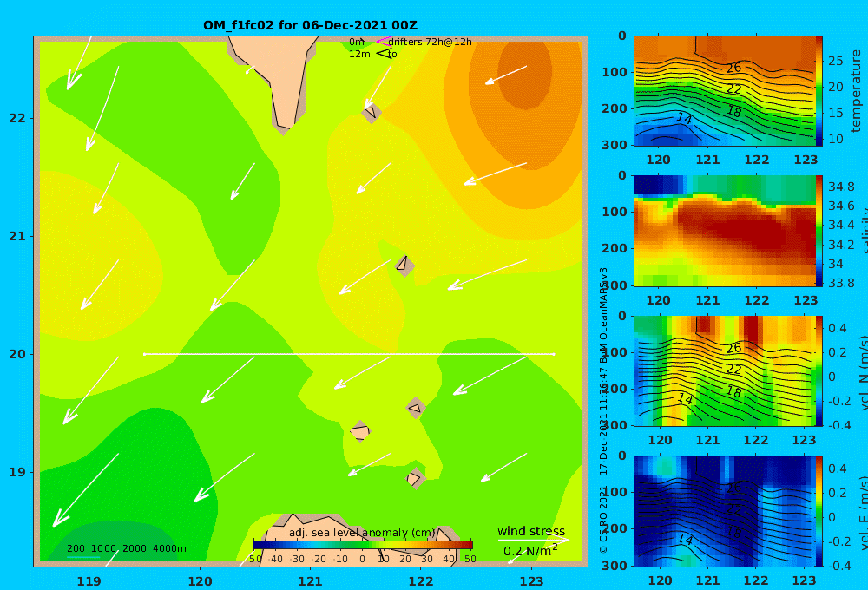Click the temperature panel colorbar
Screen dimensions: 868x590
coord(819,90)
